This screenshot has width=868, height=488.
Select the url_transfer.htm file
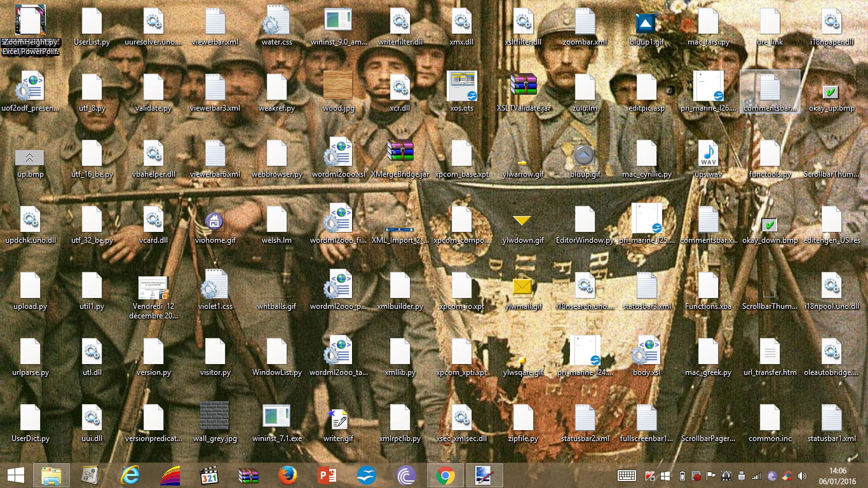pos(770,352)
